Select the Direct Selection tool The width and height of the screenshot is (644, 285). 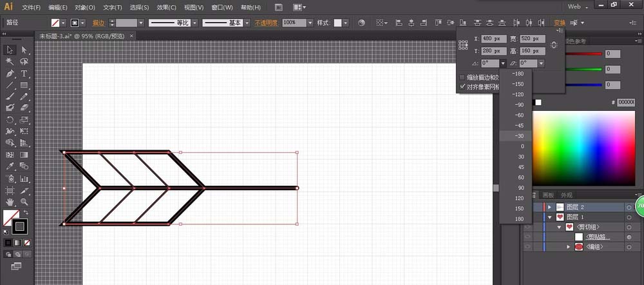pos(24,50)
